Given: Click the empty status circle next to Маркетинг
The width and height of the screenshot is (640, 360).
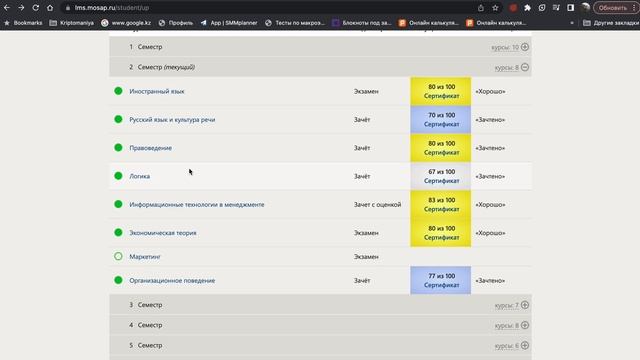Looking at the screenshot, I should [118, 256].
